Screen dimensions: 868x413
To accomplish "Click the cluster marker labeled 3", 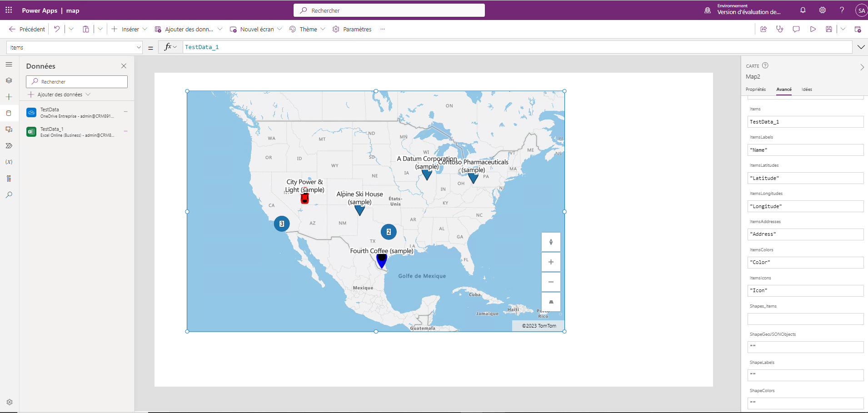I will coord(282,224).
